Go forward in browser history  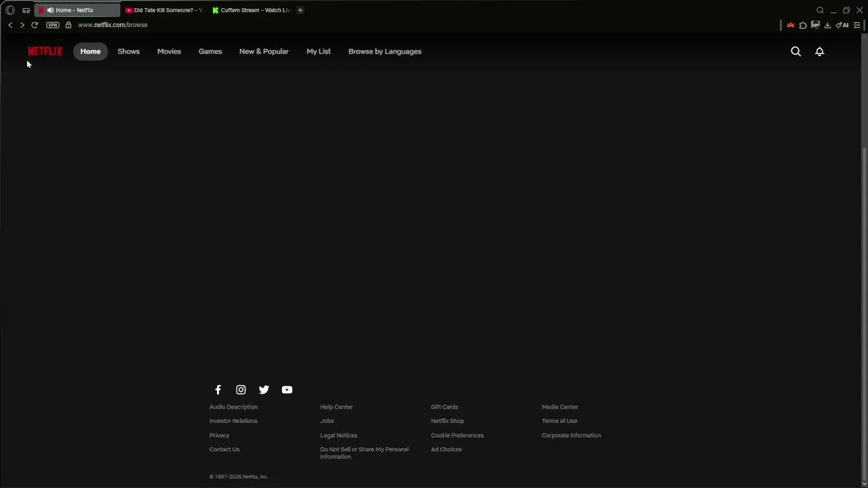coord(22,25)
